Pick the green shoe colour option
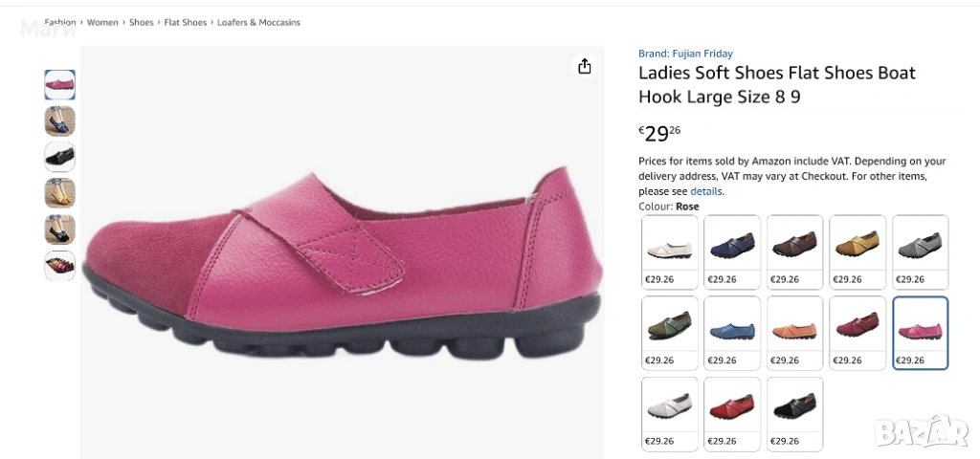This screenshot has width=980, height=459. coord(669,333)
